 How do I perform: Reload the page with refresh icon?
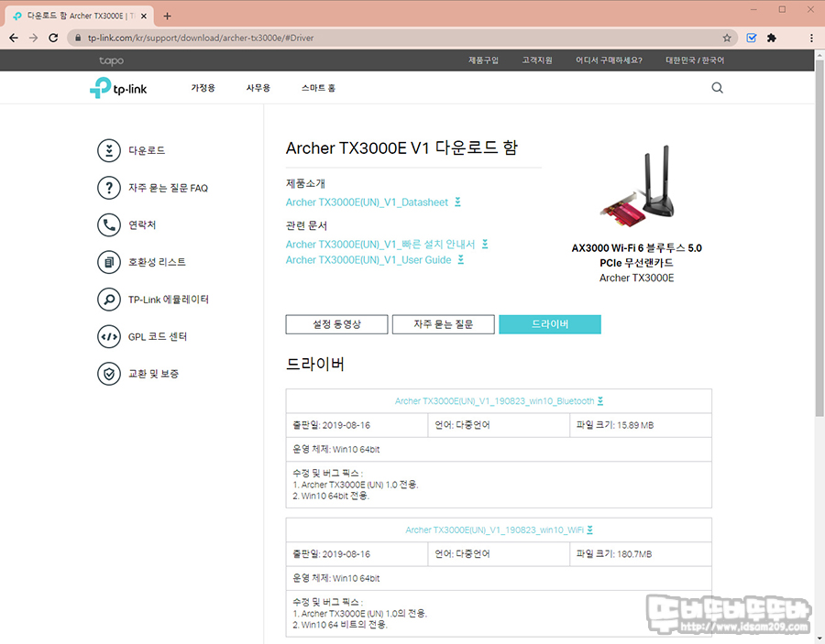tap(53, 38)
